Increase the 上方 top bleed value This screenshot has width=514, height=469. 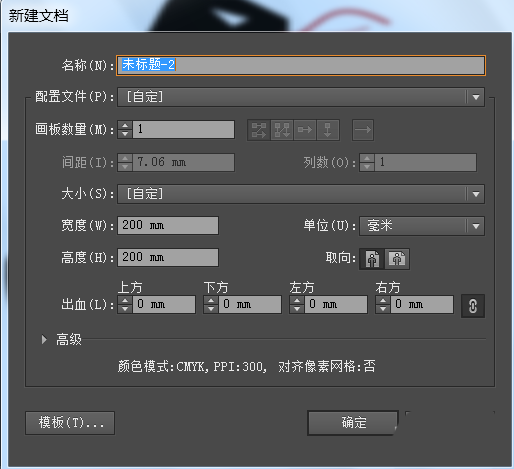tap(125, 301)
